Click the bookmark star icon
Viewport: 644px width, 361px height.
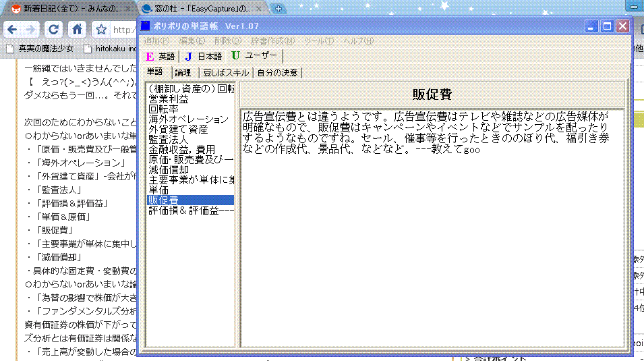coord(101,30)
